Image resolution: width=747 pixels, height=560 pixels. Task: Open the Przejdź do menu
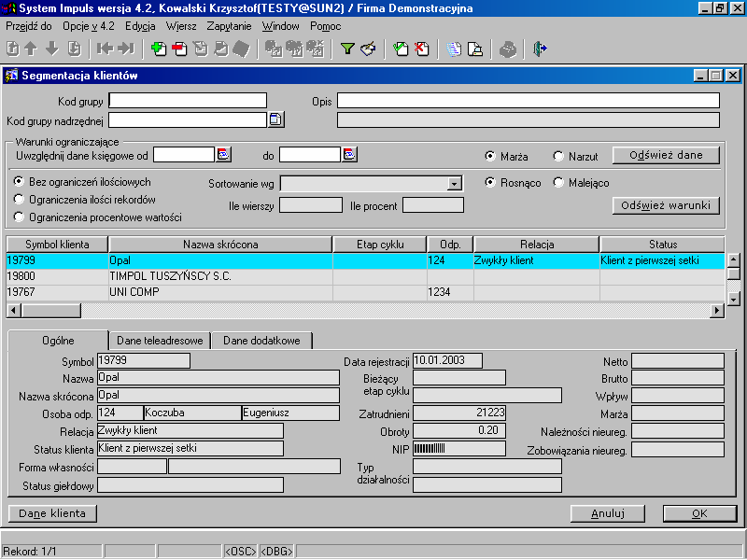tap(29, 26)
